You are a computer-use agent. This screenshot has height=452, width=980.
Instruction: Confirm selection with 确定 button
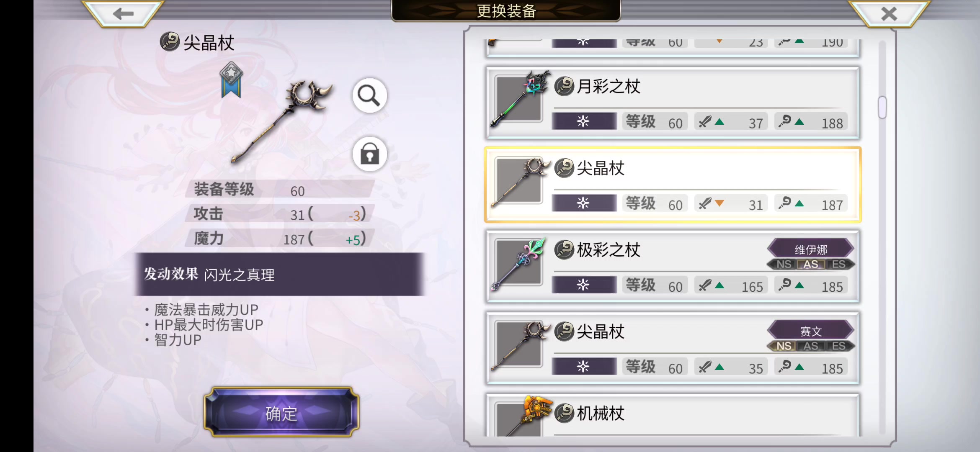coord(281,412)
